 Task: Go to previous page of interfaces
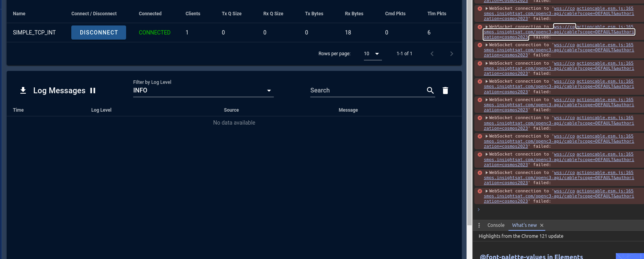(432, 54)
